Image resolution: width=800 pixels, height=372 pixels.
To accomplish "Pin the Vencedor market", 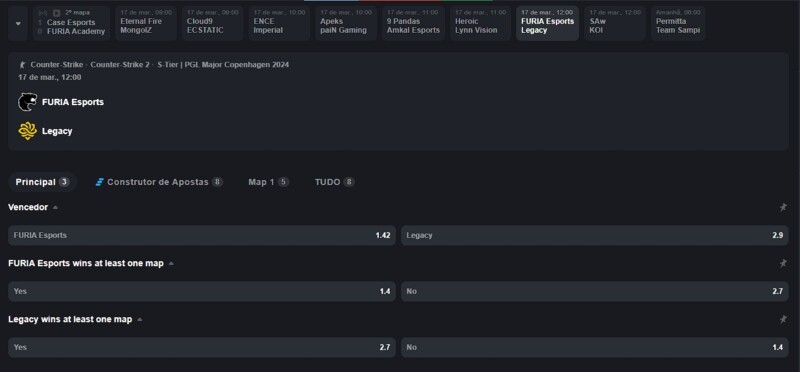I will pos(783,207).
